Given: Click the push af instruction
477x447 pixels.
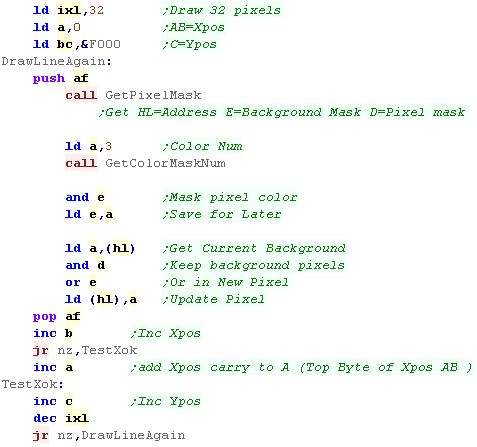Looking at the screenshot, I should coord(61,79).
